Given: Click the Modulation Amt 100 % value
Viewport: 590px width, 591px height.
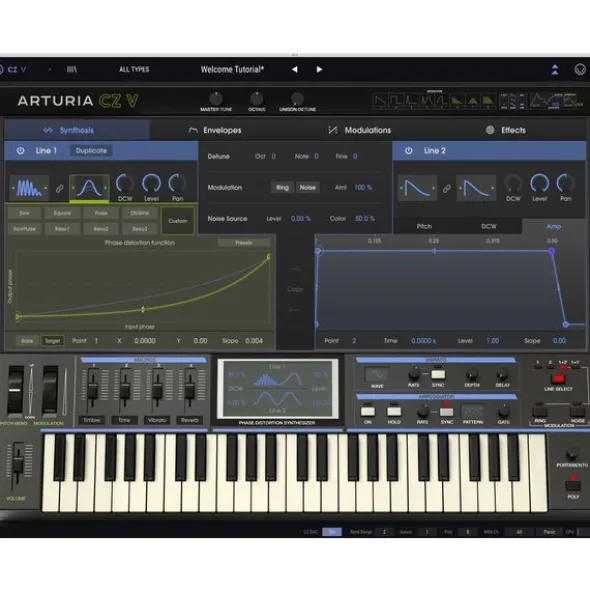Looking at the screenshot, I should point(363,188).
